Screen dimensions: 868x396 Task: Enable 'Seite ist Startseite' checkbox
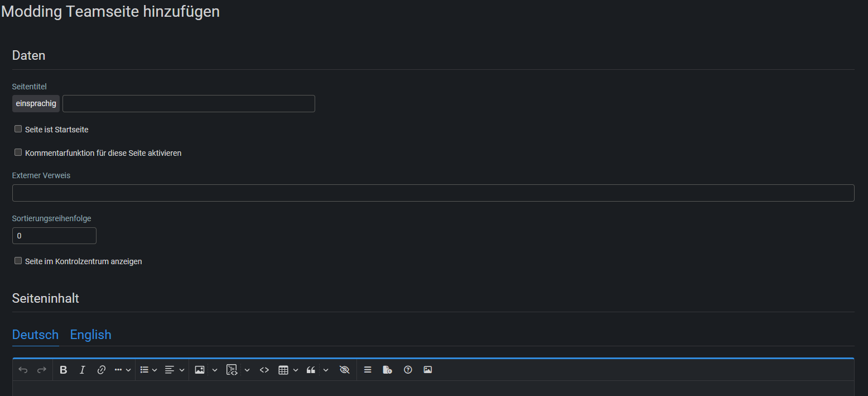[18, 129]
